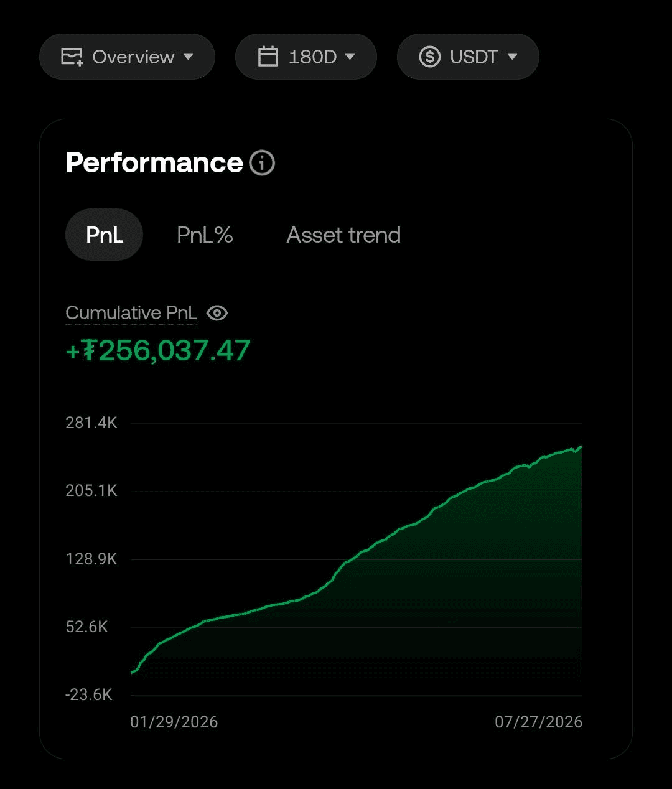Click the Performance info icon

click(262, 163)
